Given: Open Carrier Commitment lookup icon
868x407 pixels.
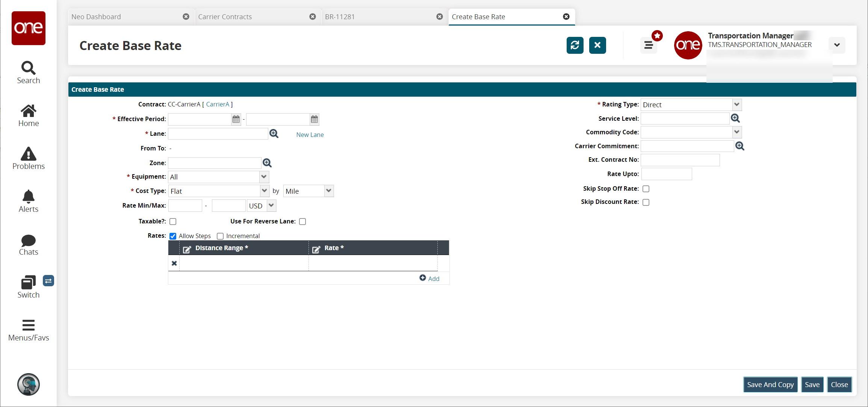Looking at the screenshot, I should (x=740, y=146).
